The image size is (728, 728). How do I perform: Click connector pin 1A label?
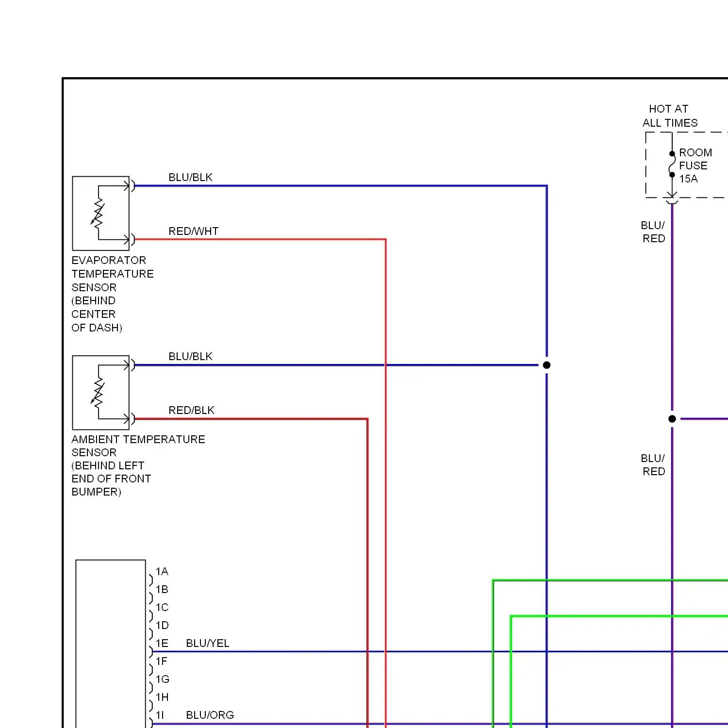point(162,571)
